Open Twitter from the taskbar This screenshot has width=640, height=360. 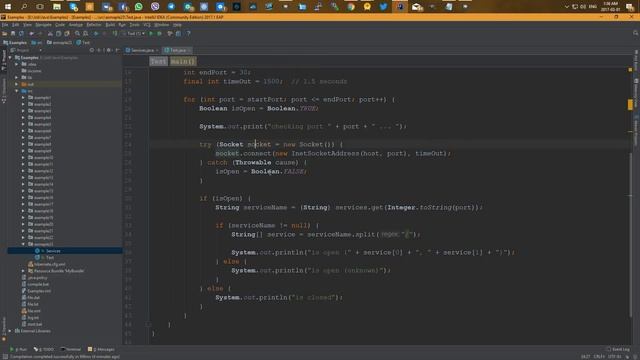click(x=383, y=7)
